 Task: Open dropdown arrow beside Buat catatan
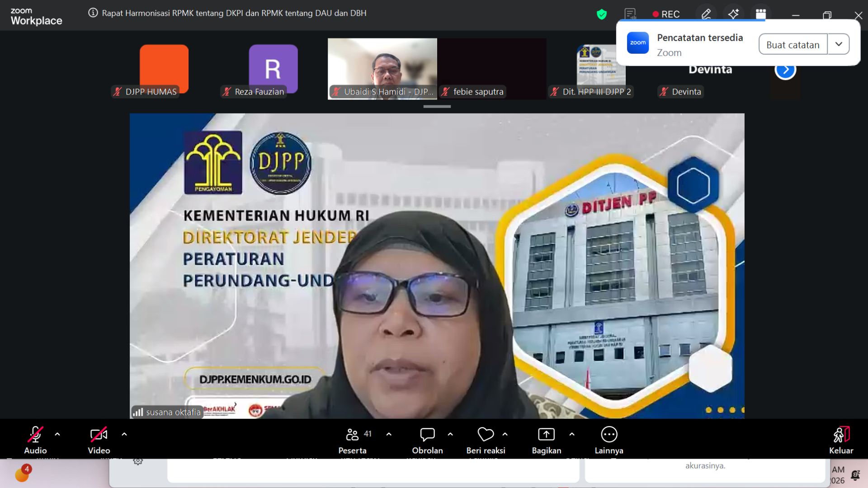pos(839,44)
